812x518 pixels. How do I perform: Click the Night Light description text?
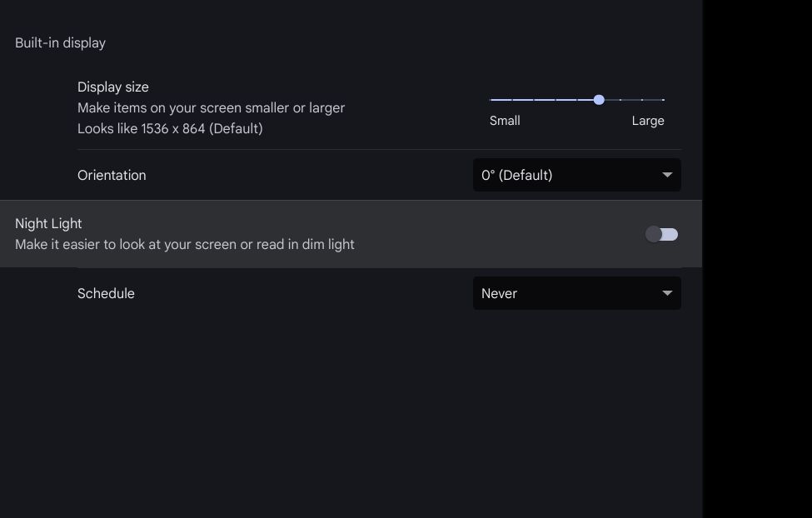[x=185, y=244]
